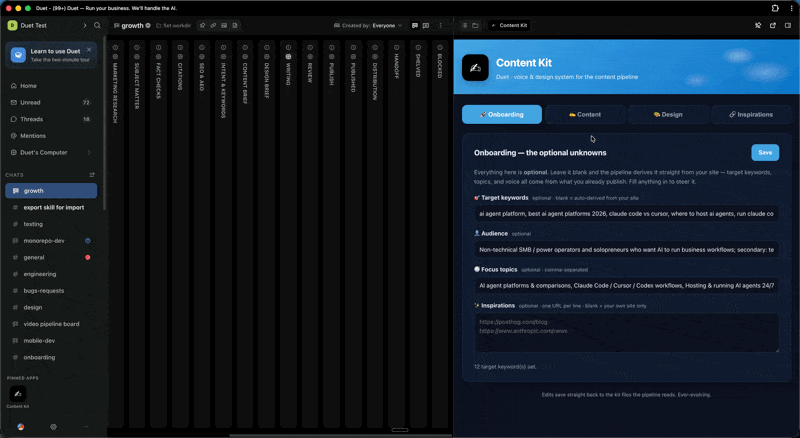Open the design channel

click(51, 307)
